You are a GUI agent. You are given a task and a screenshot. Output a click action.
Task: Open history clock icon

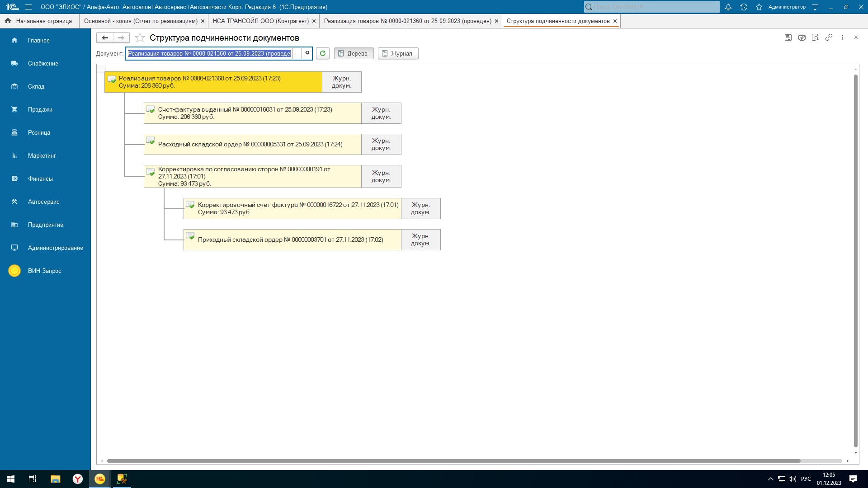click(x=744, y=7)
